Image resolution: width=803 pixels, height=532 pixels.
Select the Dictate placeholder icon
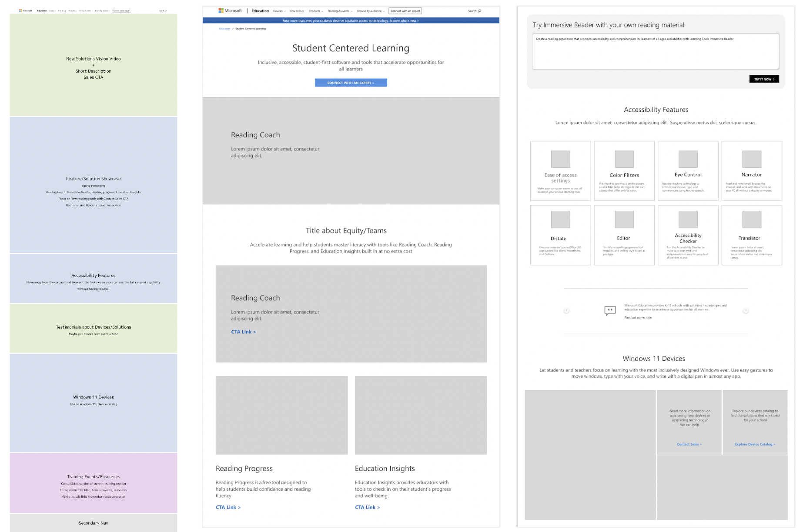tap(560, 219)
